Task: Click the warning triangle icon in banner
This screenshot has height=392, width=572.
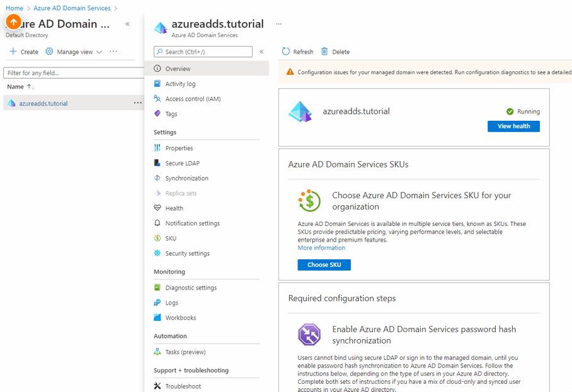Action: [x=290, y=72]
